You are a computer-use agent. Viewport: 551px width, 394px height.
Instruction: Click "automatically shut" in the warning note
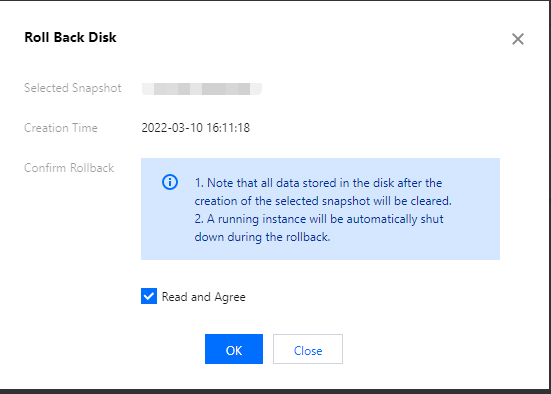click(395, 219)
